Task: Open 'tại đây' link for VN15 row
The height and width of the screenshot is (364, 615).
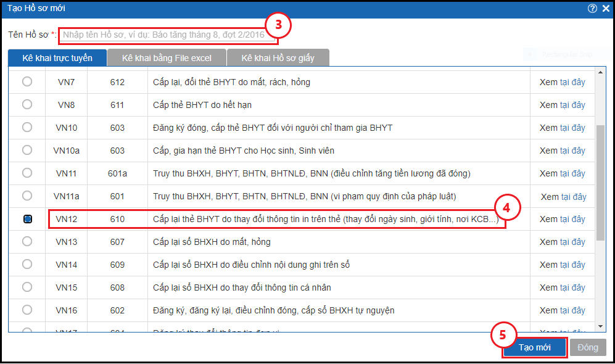Action: [x=572, y=287]
